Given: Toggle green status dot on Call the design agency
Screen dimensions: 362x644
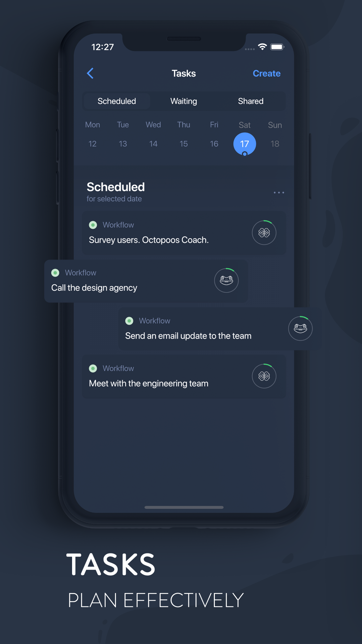Looking at the screenshot, I should (55, 273).
